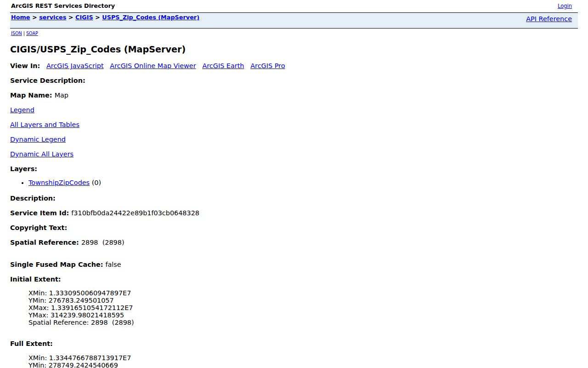588x368 pixels.
Task: Open the TownshipZipCodes layer
Action: click(x=59, y=183)
